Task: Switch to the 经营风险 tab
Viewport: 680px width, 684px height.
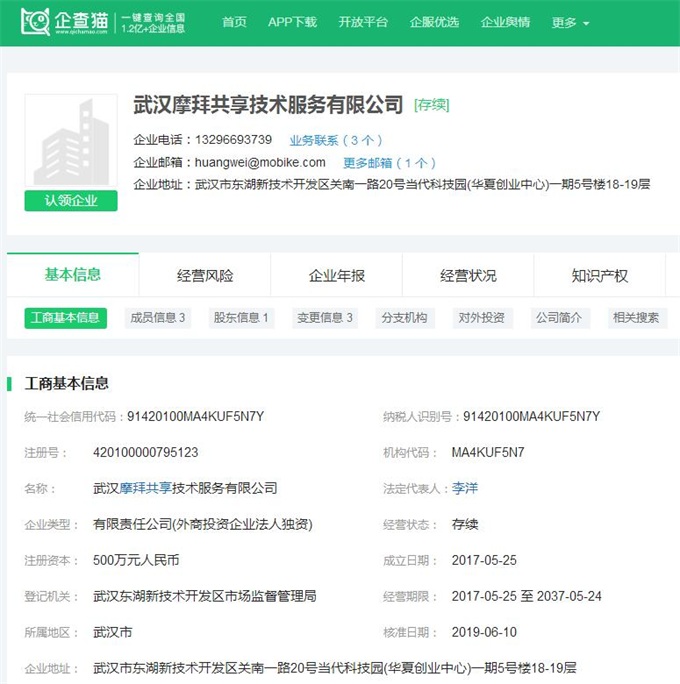Action: pyautogui.click(x=205, y=276)
